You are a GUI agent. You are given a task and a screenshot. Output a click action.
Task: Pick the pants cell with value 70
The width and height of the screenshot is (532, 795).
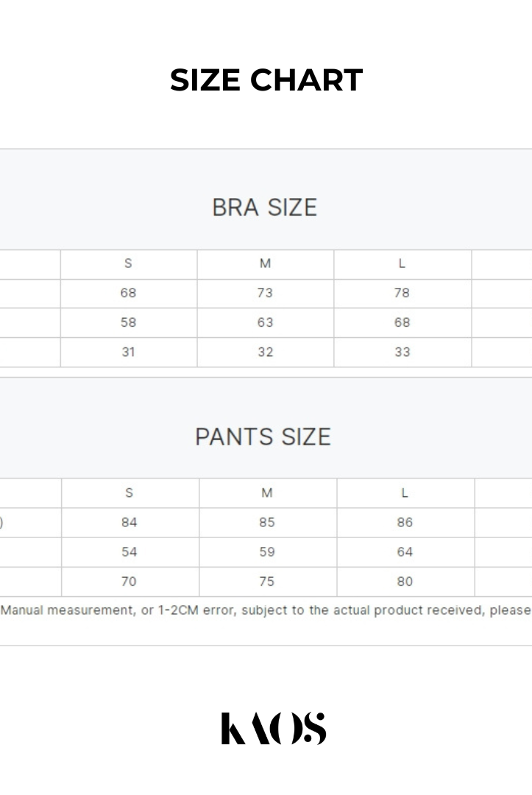click(x=130, y=582)
